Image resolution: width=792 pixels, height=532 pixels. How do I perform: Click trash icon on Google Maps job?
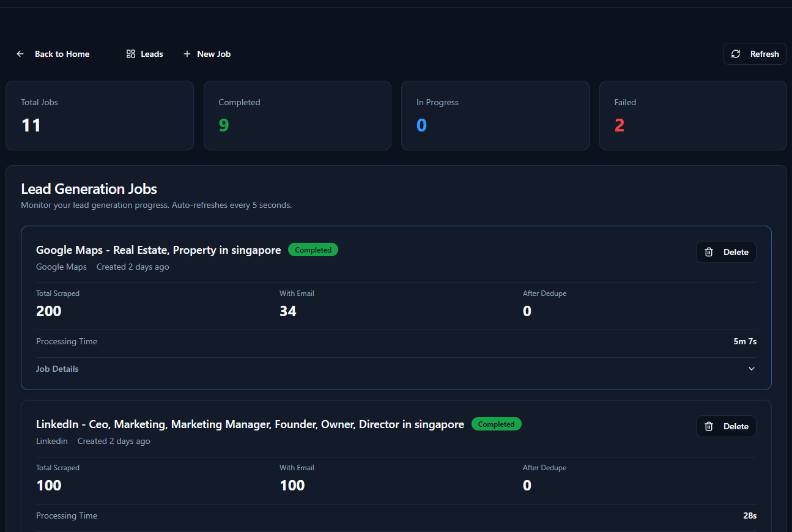(x=709, y=252)
